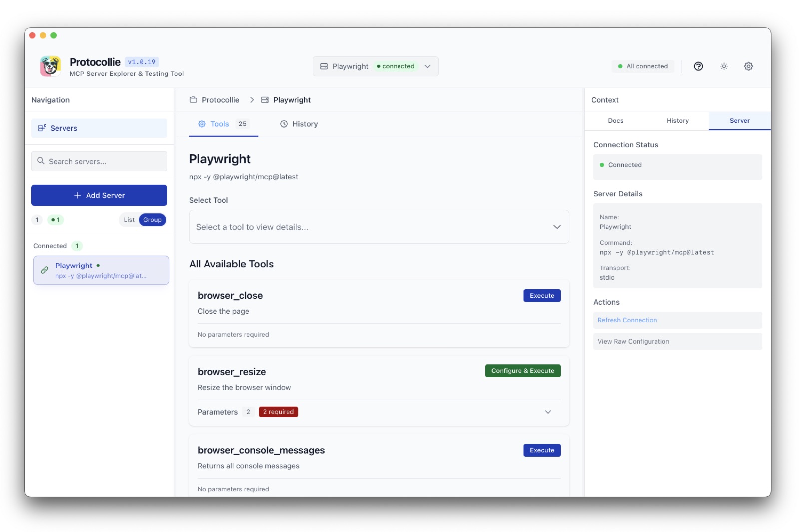Image resolution: width=799 pixels, height=532 pixels.
Task: Filter by connected count green badge
Action: point(56,220)
